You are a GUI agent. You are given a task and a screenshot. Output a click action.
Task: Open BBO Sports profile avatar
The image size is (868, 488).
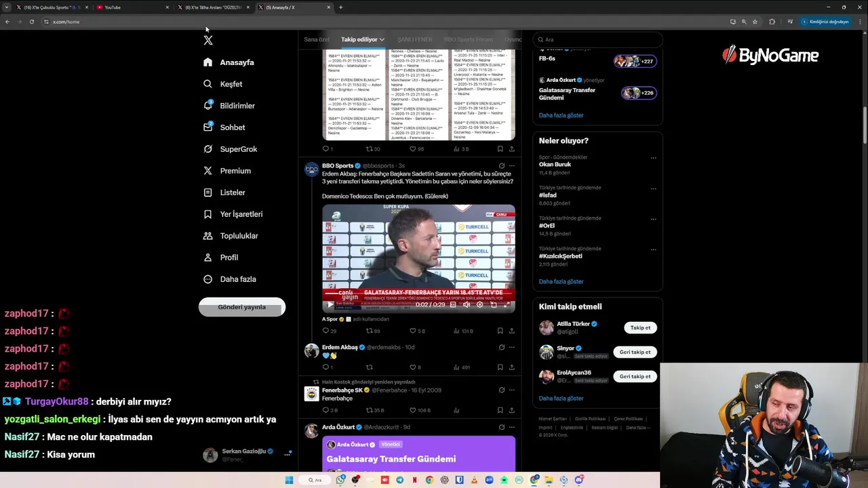click(x=311, y=169)
